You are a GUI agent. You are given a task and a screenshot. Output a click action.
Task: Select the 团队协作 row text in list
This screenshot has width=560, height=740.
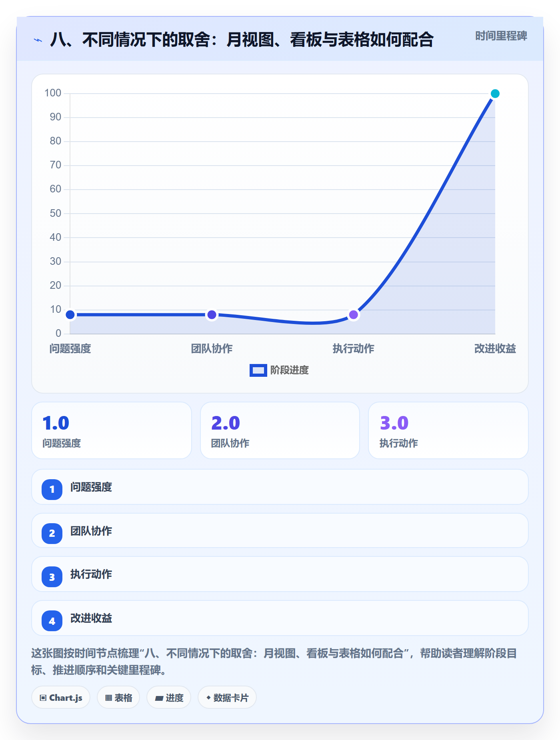91,531
